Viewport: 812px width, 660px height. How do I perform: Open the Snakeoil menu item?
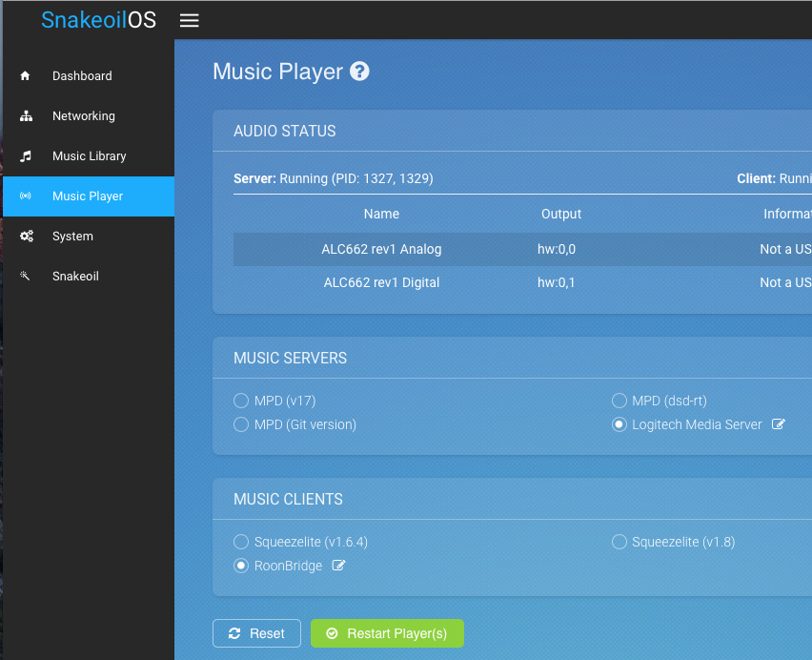(x=89, y=277)
